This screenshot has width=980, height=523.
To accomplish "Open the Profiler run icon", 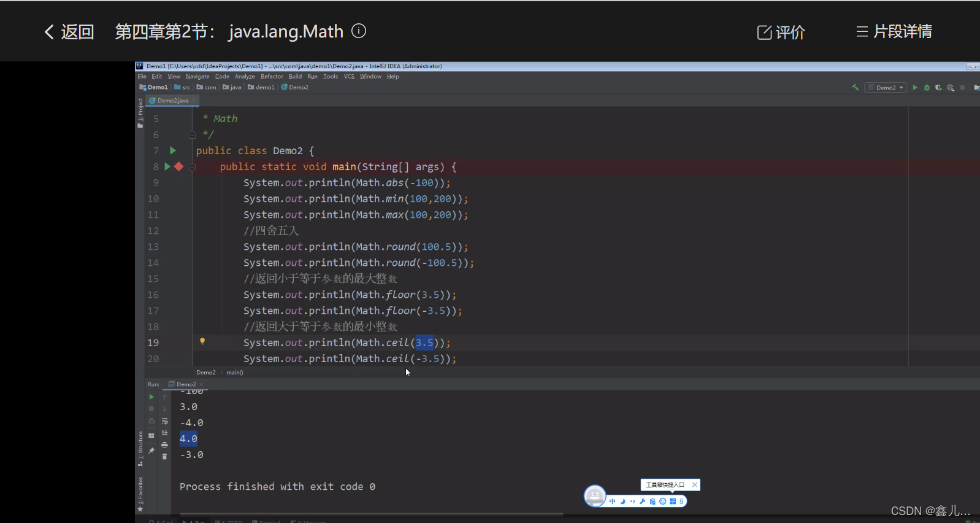I will pos(951,88).
